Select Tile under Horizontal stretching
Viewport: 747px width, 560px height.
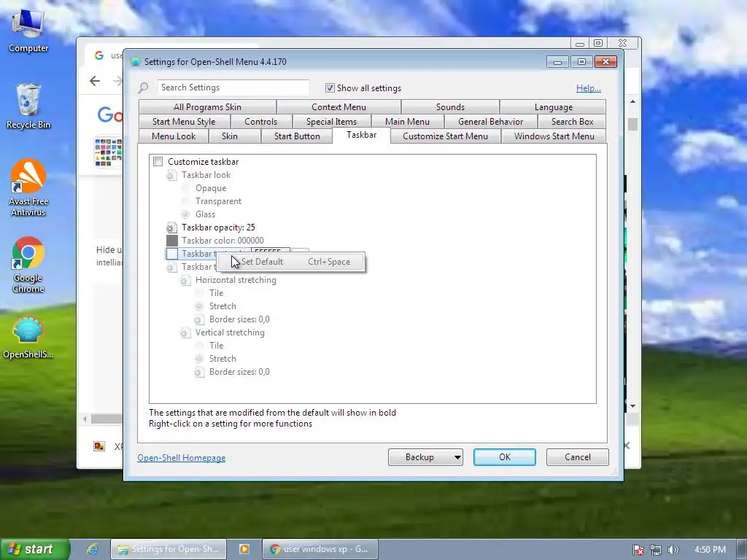(x=199, y=293)
